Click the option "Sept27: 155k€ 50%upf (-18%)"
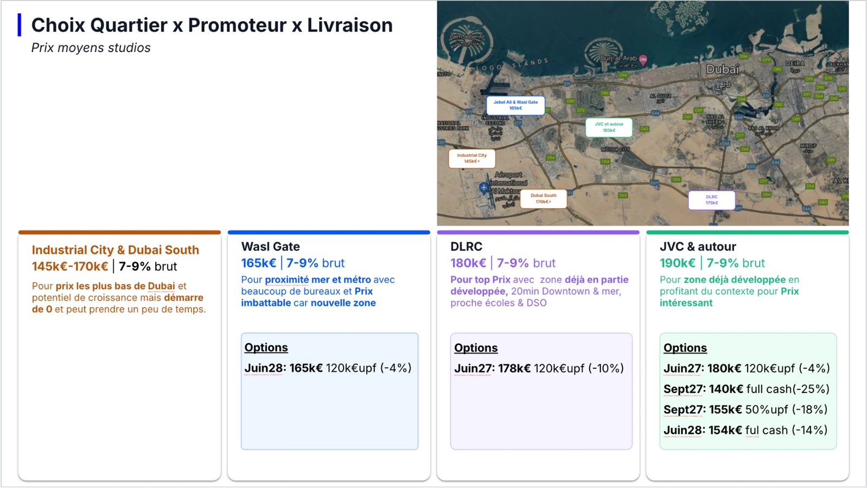Screen dimensions: 868x488 point(746,410)
